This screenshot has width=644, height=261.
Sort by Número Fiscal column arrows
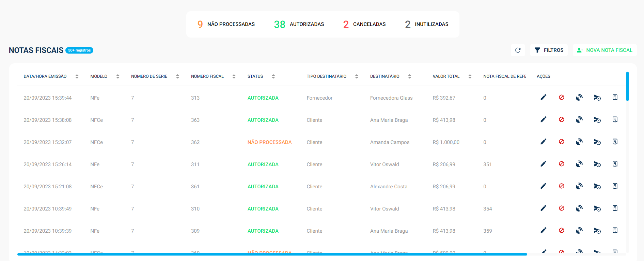[234, 76]
